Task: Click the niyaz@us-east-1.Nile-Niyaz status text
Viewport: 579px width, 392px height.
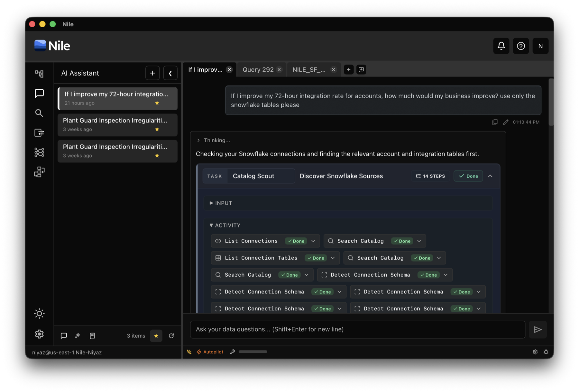Action: tap(67, 352)
